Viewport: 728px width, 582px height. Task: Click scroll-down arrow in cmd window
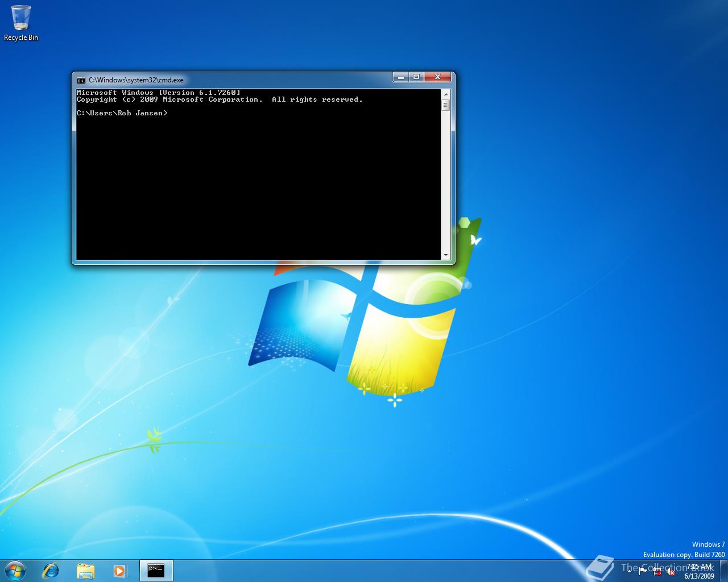point(445,255)
